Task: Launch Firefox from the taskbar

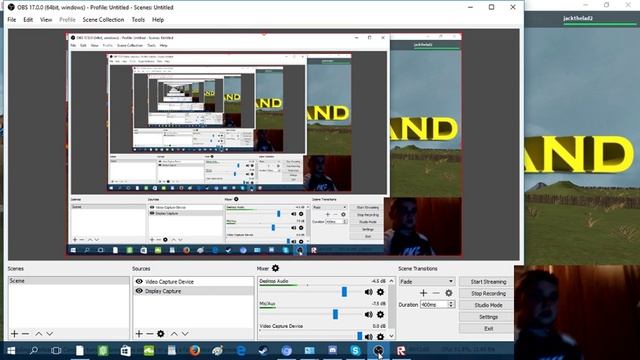Action: [x=195, y=351]
